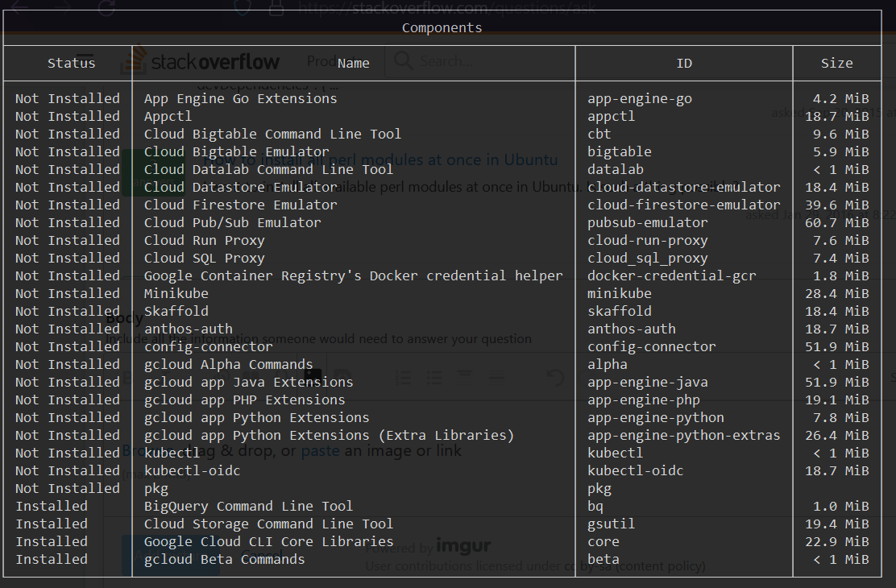Click the bulleted list icon in the editor toolbar
This screenshot has width=896, height=588.
coord(434,378)
